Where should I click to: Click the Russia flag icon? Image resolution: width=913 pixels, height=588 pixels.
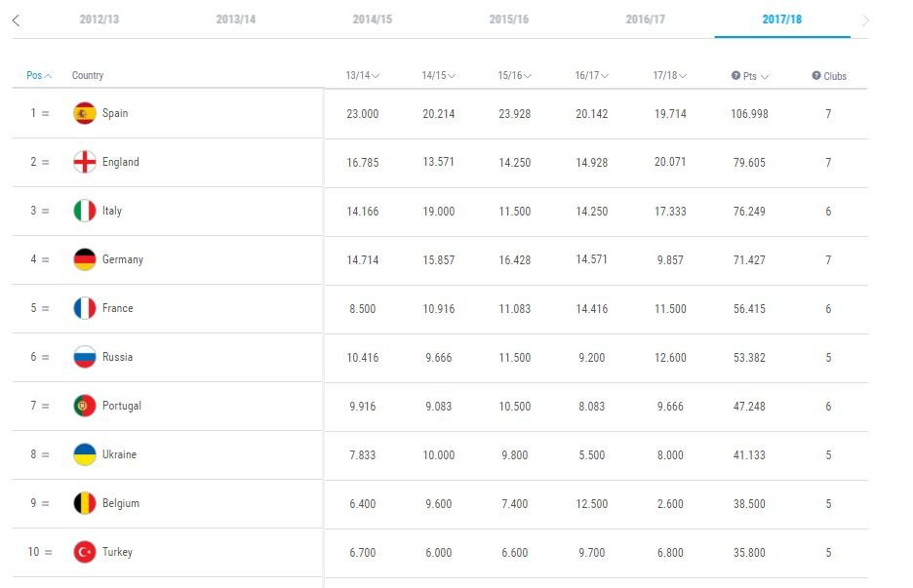[x=85, y=357]
